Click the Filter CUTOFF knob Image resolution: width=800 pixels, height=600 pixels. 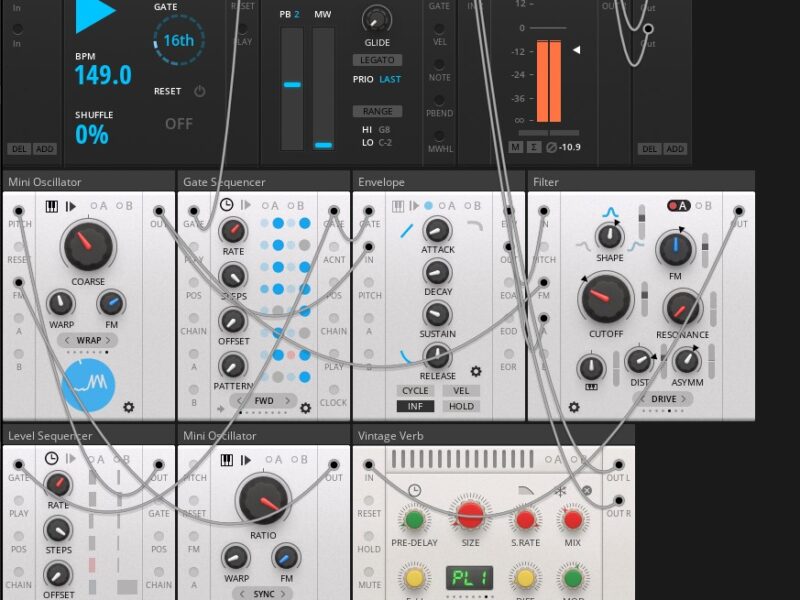606,299
